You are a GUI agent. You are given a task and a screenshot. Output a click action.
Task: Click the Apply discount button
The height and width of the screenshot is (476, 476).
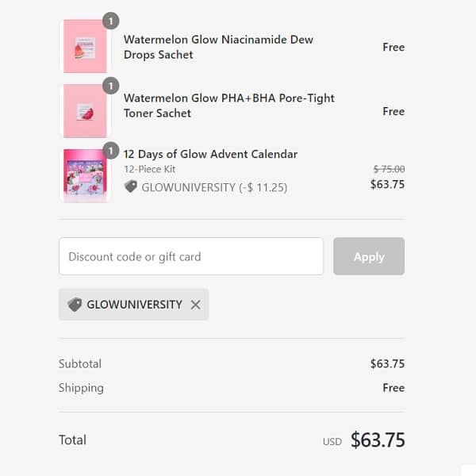coord(368,256)
